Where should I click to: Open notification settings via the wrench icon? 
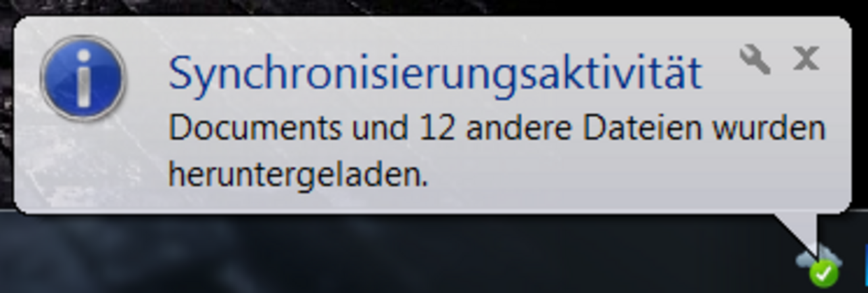(754, 60)
